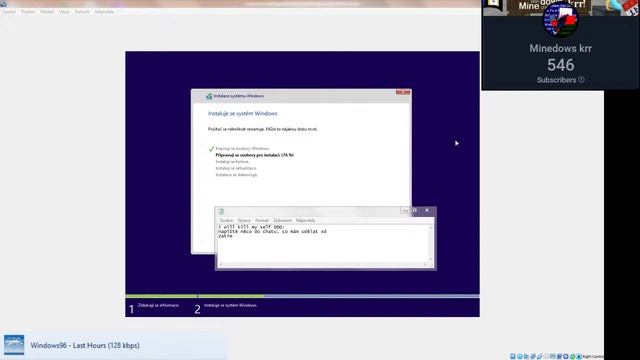Click step 2 'Instaluje se systém Windows' label
640x360 pixels.
click(230, 305)
